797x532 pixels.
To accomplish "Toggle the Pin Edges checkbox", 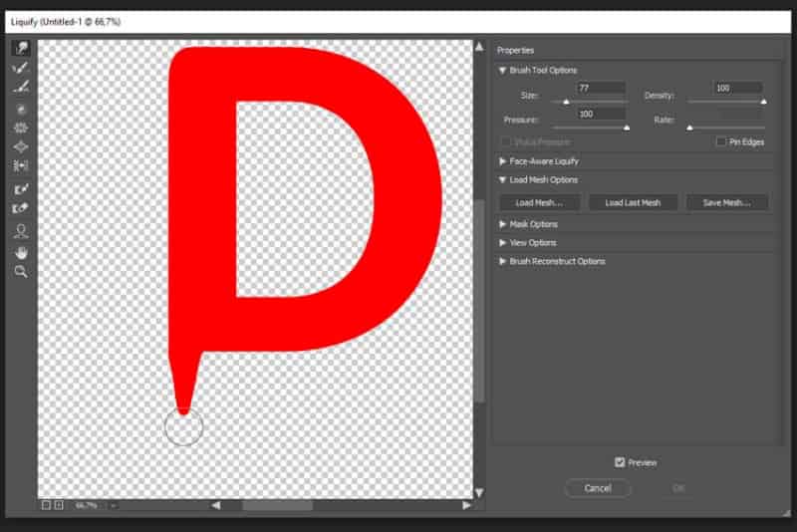I will tap(720, 141).
